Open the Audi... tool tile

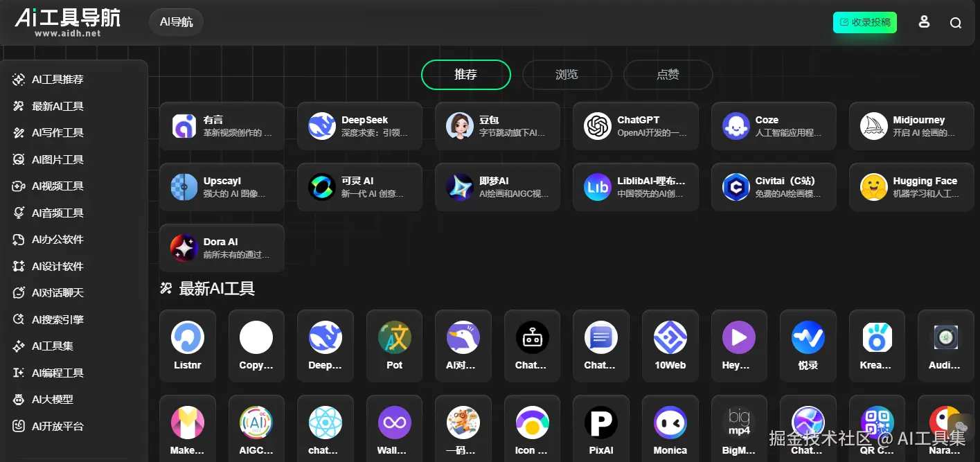click(x=945, y=346)
